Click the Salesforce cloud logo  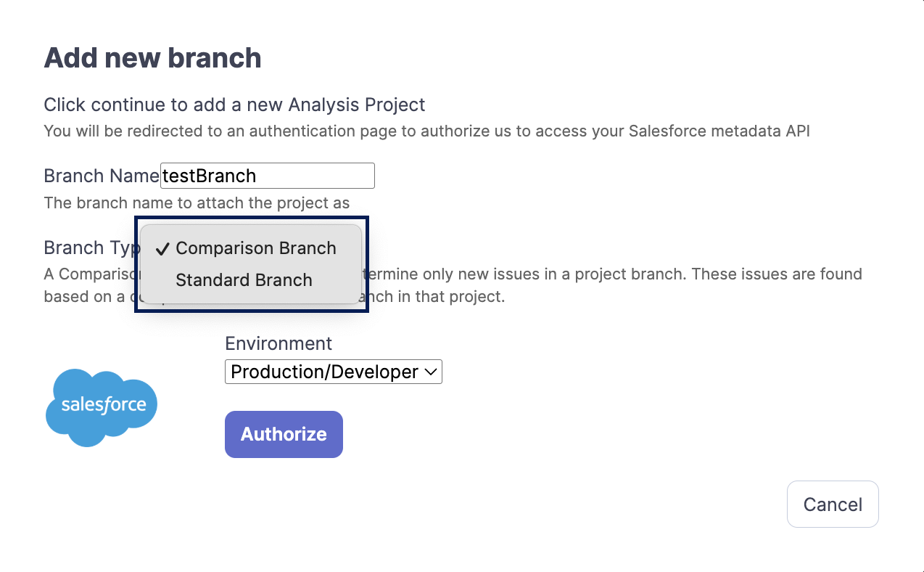click(102, 406)
